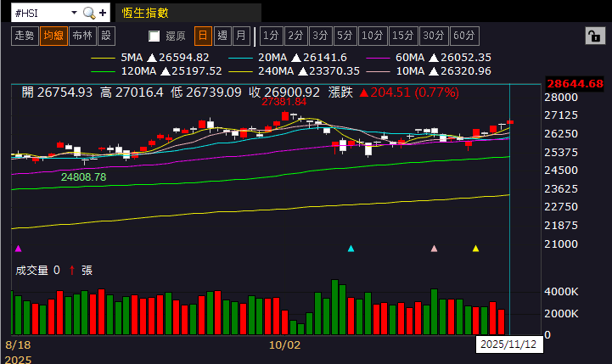Open the #HSI symbol dropdown arrow
Screen dimensions: 612x364
pos(74,13)
